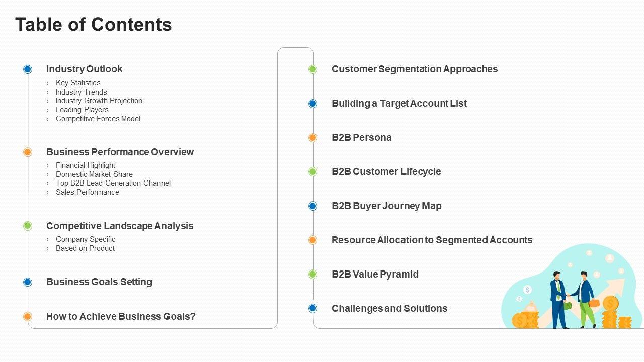Open the B2B Buyer Journey Map section
The height and width of the screenshot is (362, 644).
(386, 206)
